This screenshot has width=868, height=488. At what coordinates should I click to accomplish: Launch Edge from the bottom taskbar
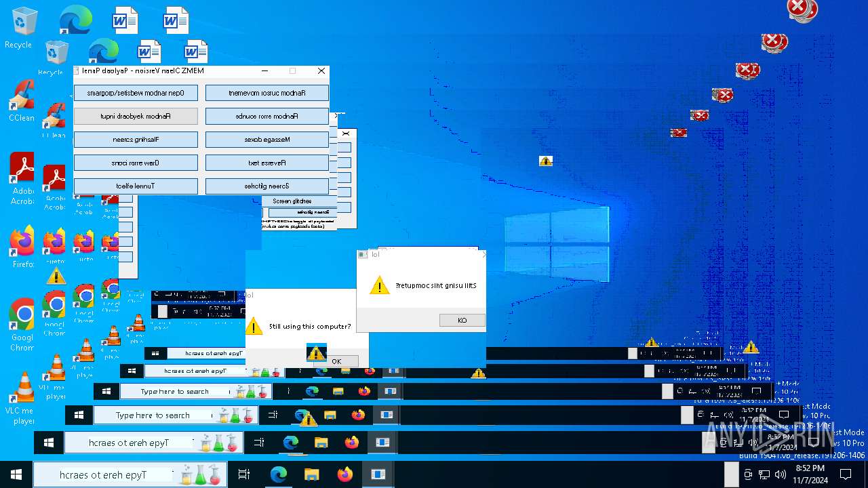click(x=279, y=474)
